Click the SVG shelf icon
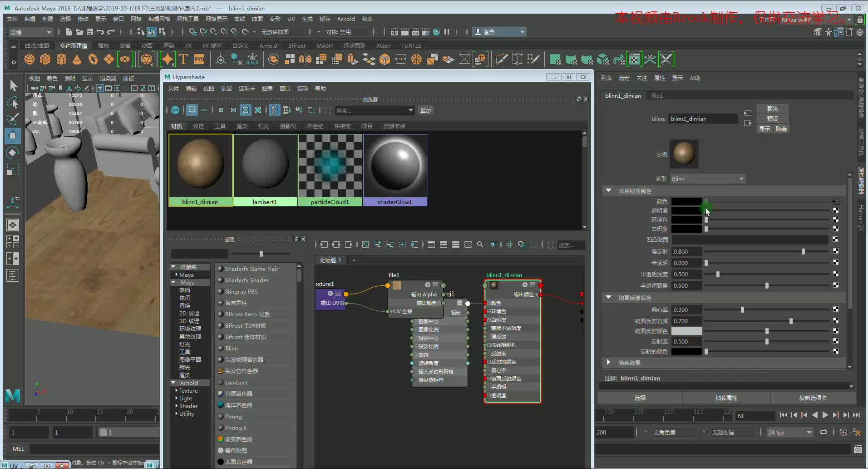This screenshot has height=469, width=868. (x=199, y=59)
